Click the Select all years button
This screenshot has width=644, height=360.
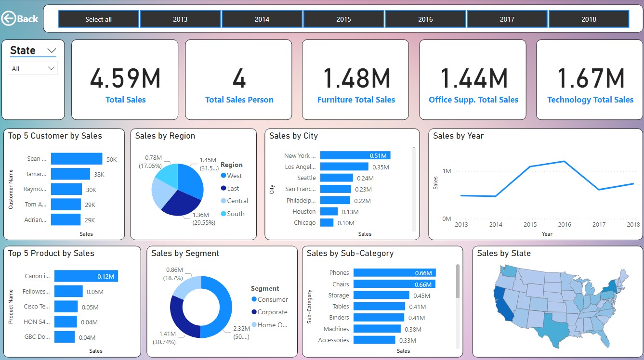point(98,19)
